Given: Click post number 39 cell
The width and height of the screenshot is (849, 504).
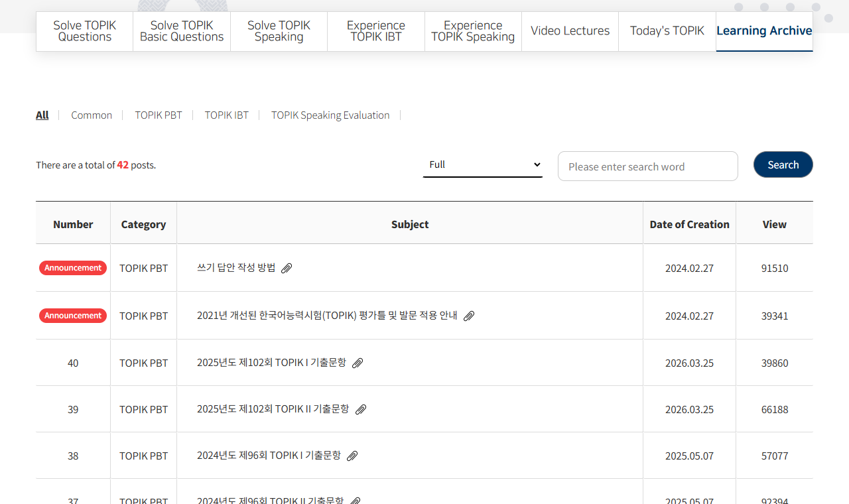Looking at the screenshot, I should (73, 409).
